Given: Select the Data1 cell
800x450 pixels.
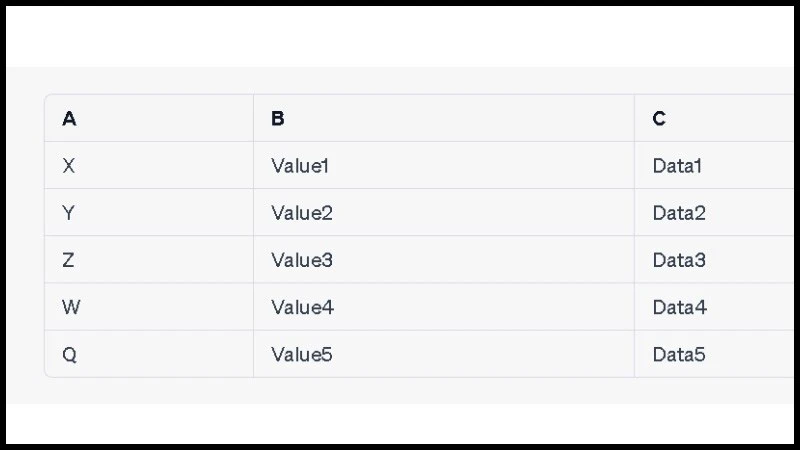Looking at the screenshot, I should click(677, 166).
